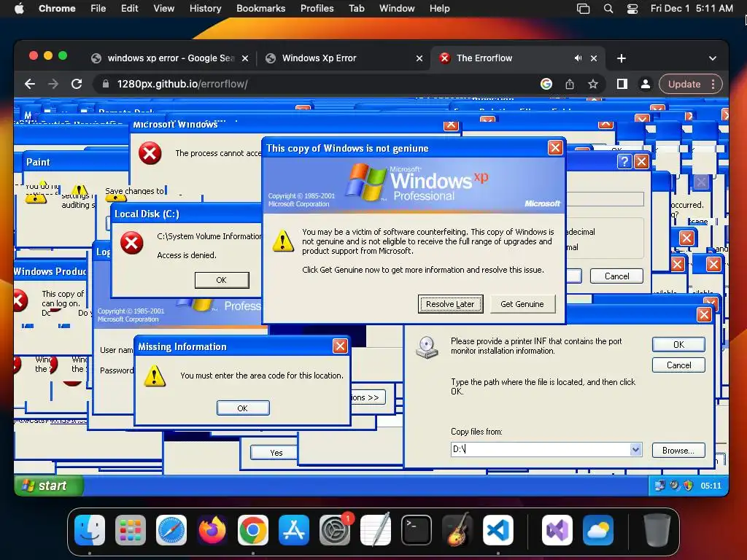Click the Yes button behind dialogs
This screenshot has height=560, width=747.
point(275,453)
